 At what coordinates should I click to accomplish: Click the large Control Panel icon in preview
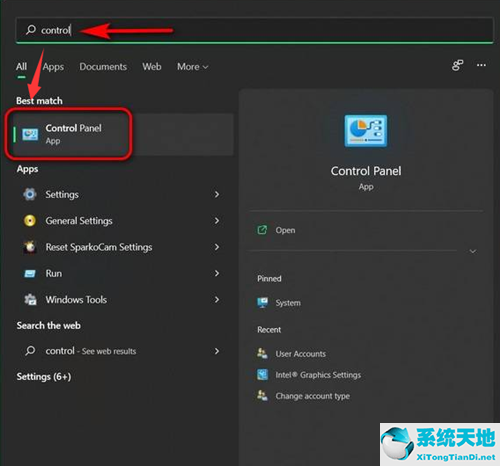366,131
